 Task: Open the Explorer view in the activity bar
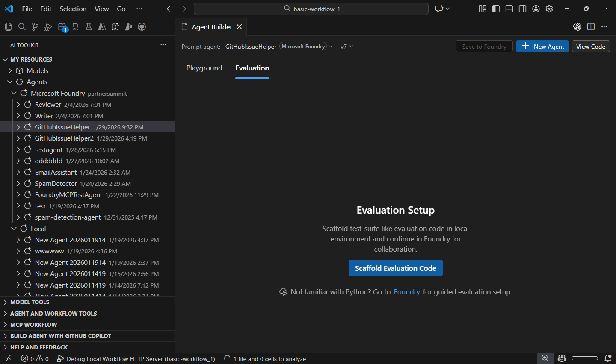pos(8,26)
